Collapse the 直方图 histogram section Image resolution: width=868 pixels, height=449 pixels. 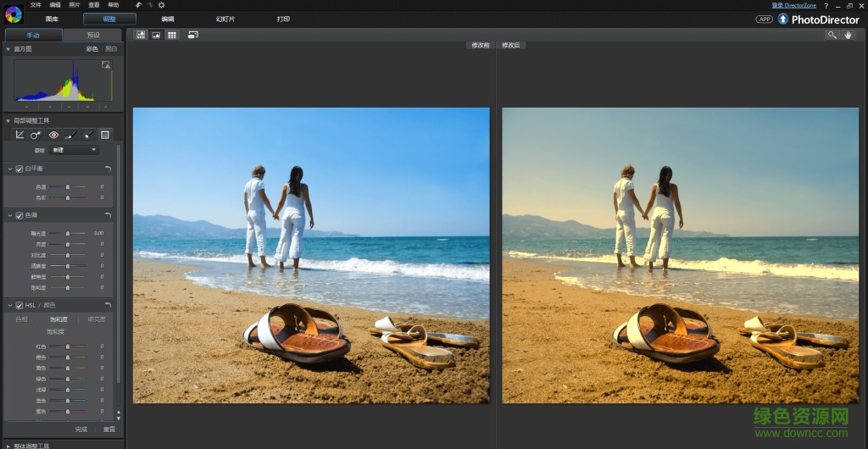pyautogui.click(x=8, y=49)
